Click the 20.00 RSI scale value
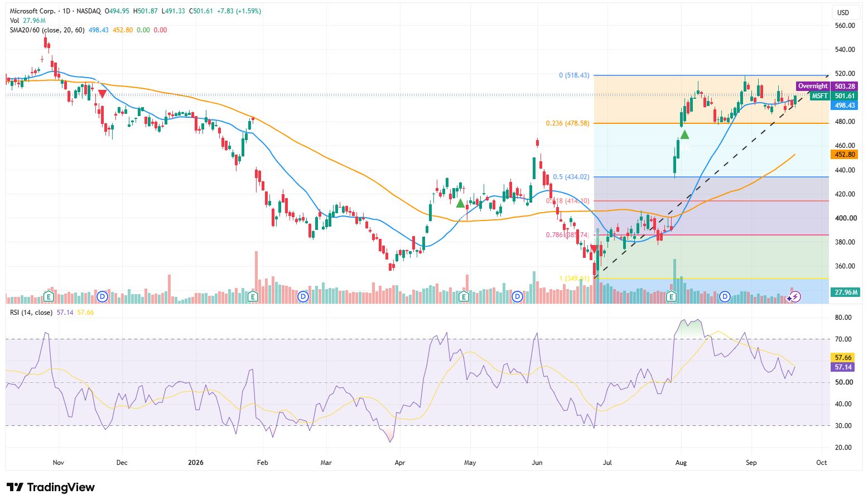This screenshot has width=868, height=504. [843, 448]
